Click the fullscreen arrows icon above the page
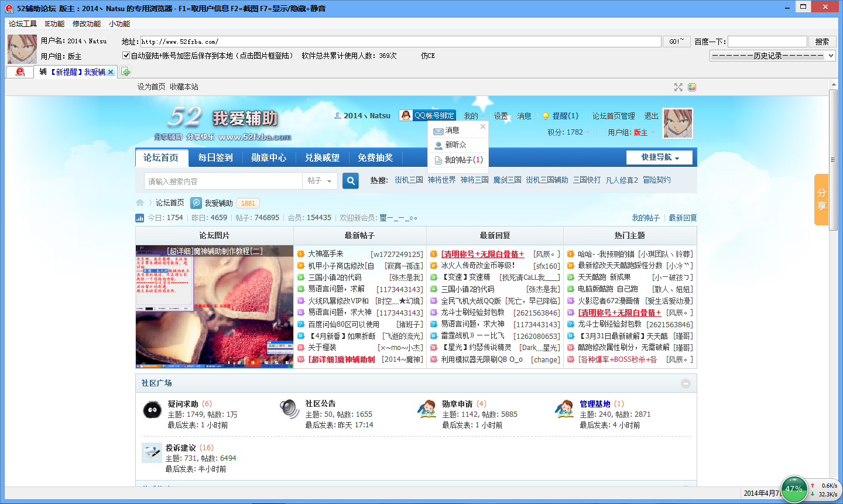843x504 pixels. click(678, 87)
